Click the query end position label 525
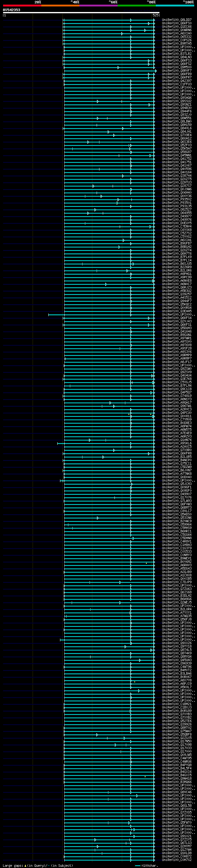 (155, 15)
